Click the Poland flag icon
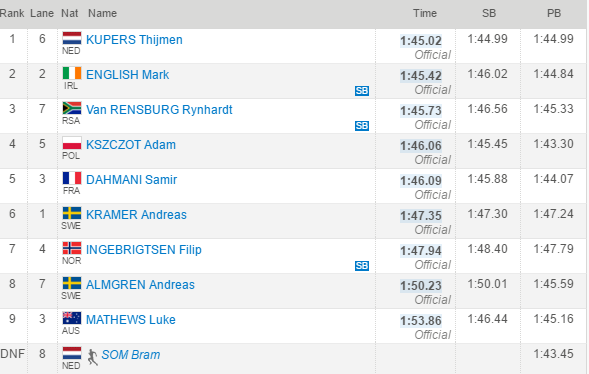Viewport: 589px width, 374px height. (72, 143)
